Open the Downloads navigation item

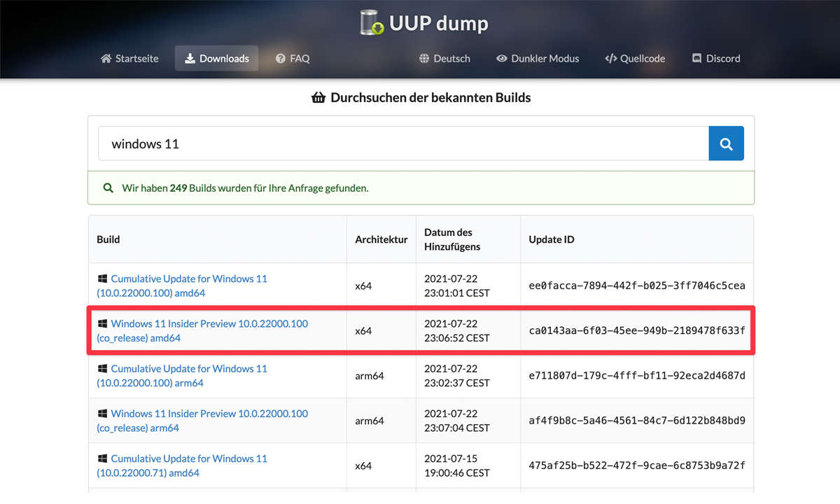[216, 58]
